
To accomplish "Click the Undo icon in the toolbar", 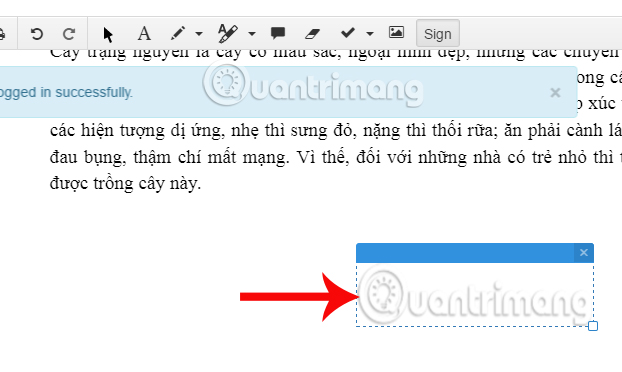I will (36, 34).
